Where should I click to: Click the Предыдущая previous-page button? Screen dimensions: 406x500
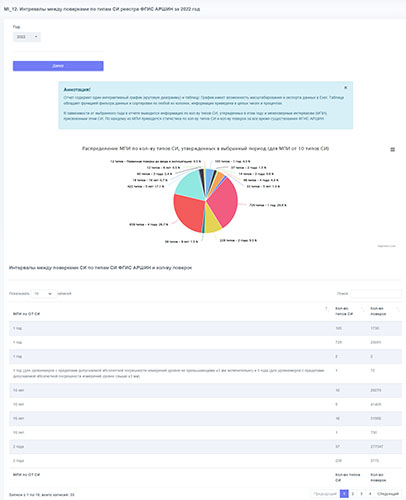point(325,493)
